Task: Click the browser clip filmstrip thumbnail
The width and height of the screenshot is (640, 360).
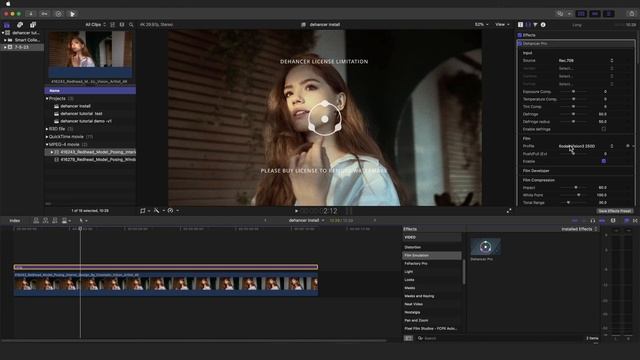Action: coord(90,54)
